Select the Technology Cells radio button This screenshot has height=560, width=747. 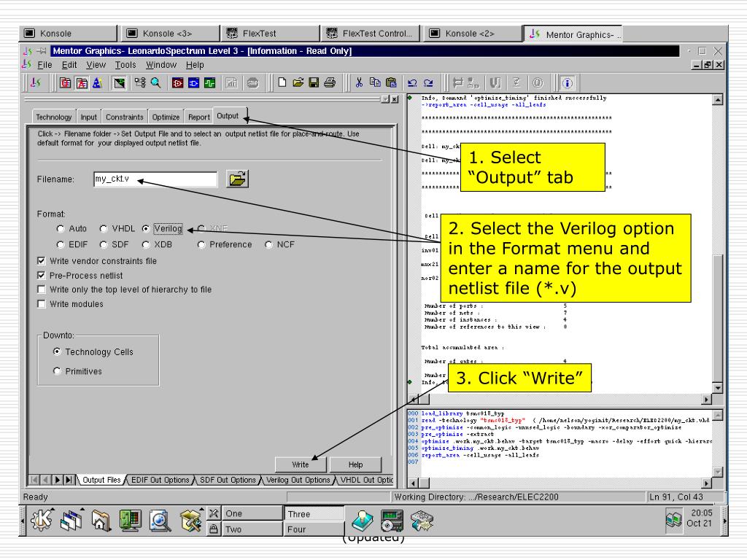pyautogui.click(x=57, y=351)
